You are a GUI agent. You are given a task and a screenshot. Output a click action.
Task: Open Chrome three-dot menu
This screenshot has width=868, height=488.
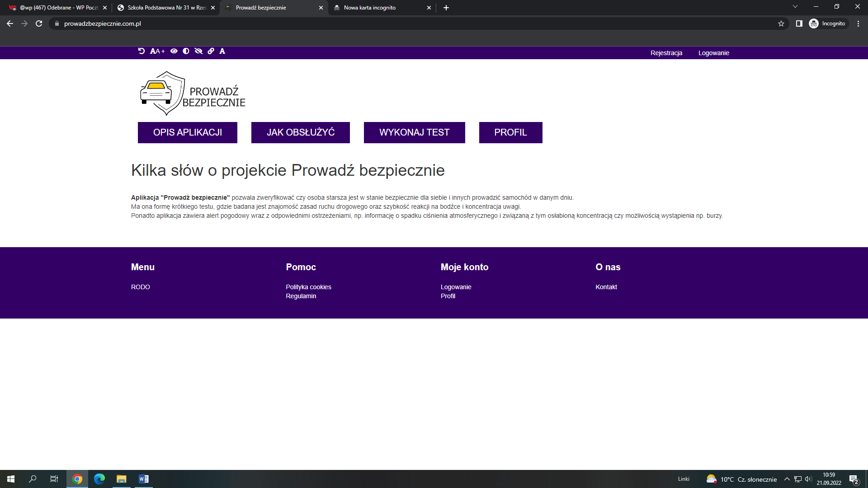[858, 23]
